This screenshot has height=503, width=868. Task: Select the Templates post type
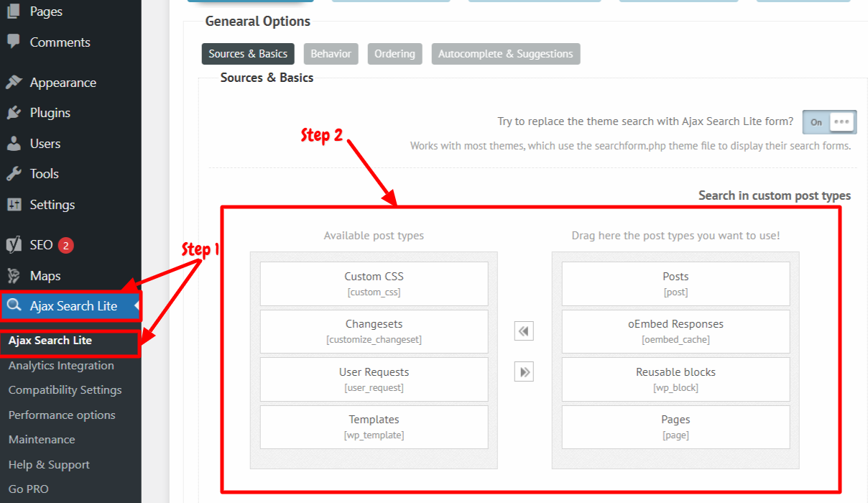(x=374, y=427)
